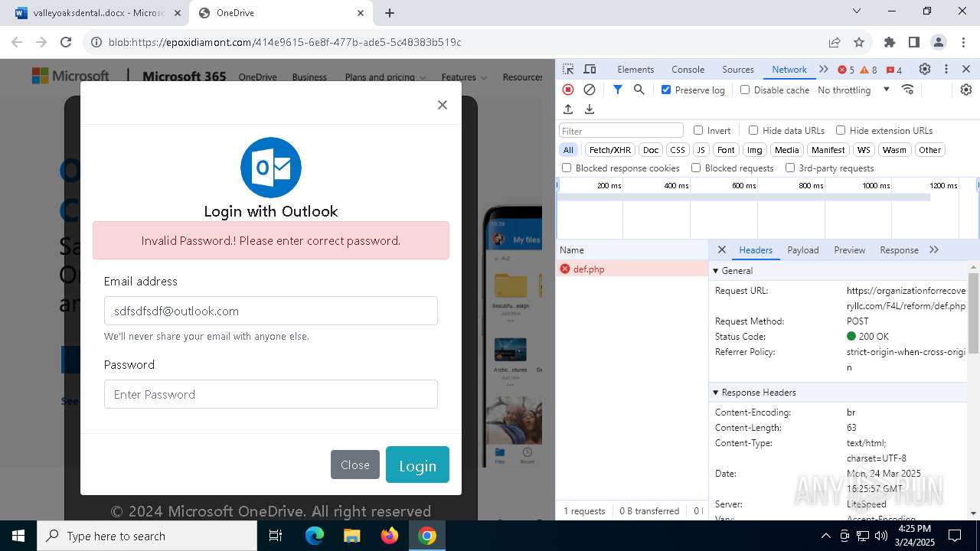View site information icon
The image size is (980, 551).
coord(96,42)
